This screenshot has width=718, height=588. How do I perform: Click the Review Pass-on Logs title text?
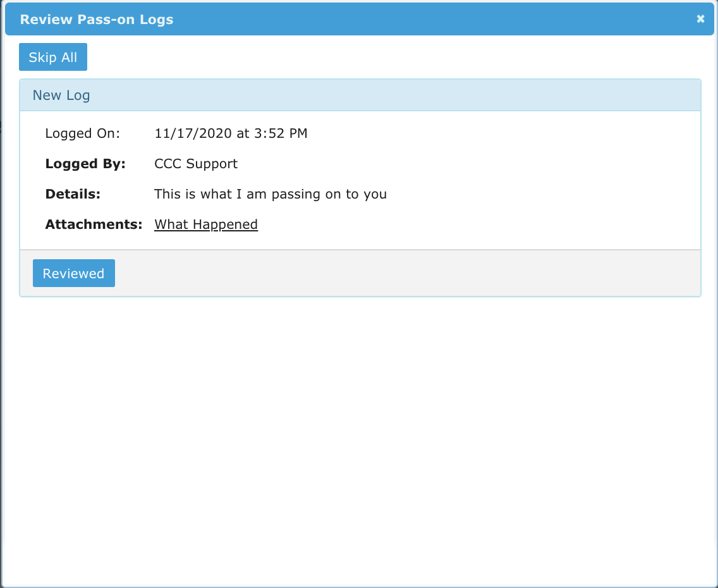(x=97, y=20)
